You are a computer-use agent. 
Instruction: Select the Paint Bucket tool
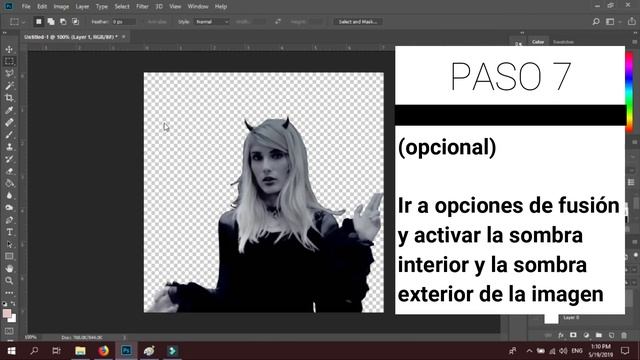(x=9, y=183)
